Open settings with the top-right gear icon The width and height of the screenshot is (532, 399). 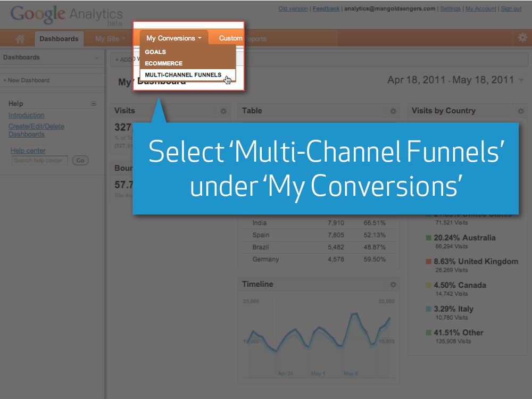[x=522, y=38]
